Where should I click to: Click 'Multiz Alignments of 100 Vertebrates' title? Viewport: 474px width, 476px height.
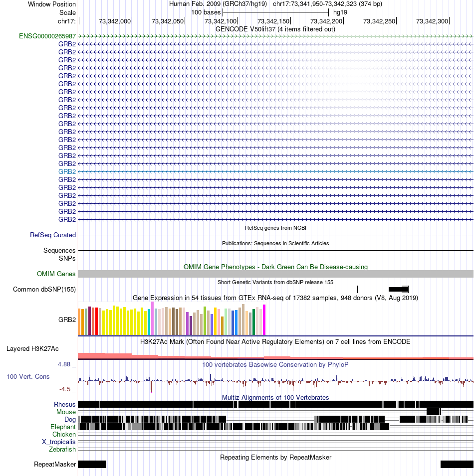(275, 397)
